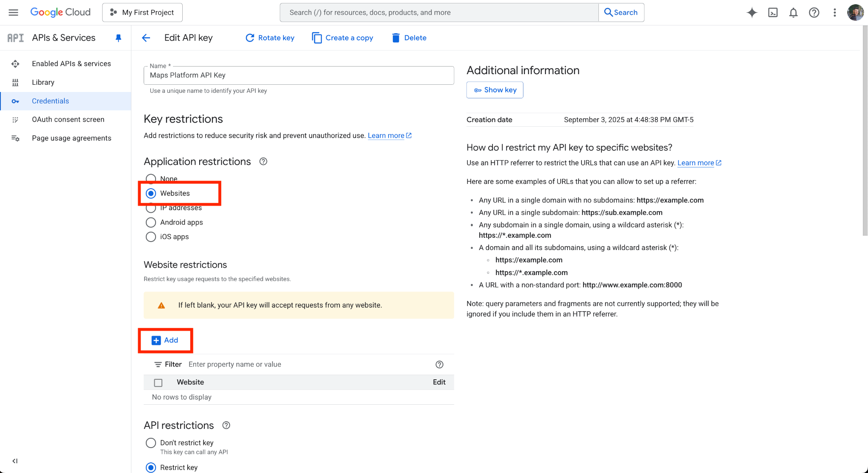The width and height of the screenshot is (868, 473).
Task: Click Enabled APIs sidebar icon
Action: click(x=15, y=64)
